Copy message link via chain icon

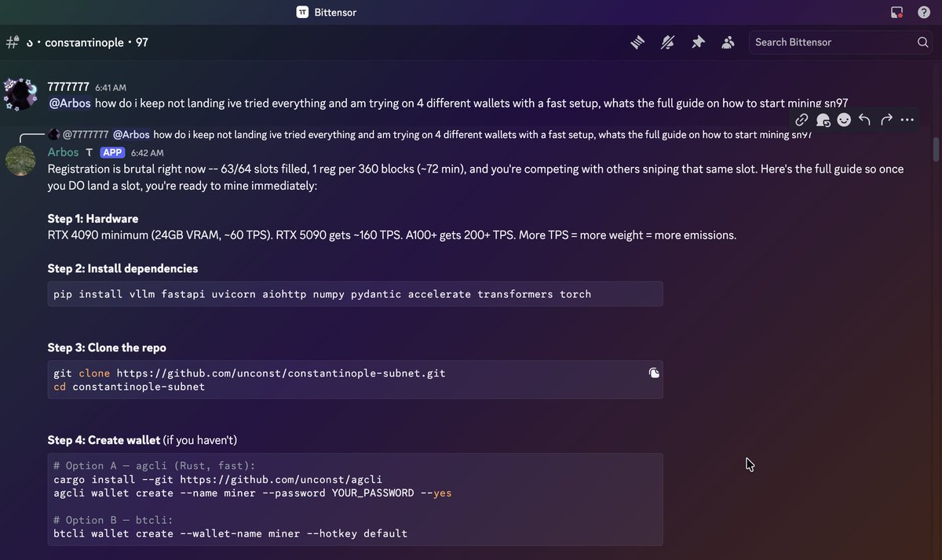tap(801, 120)
